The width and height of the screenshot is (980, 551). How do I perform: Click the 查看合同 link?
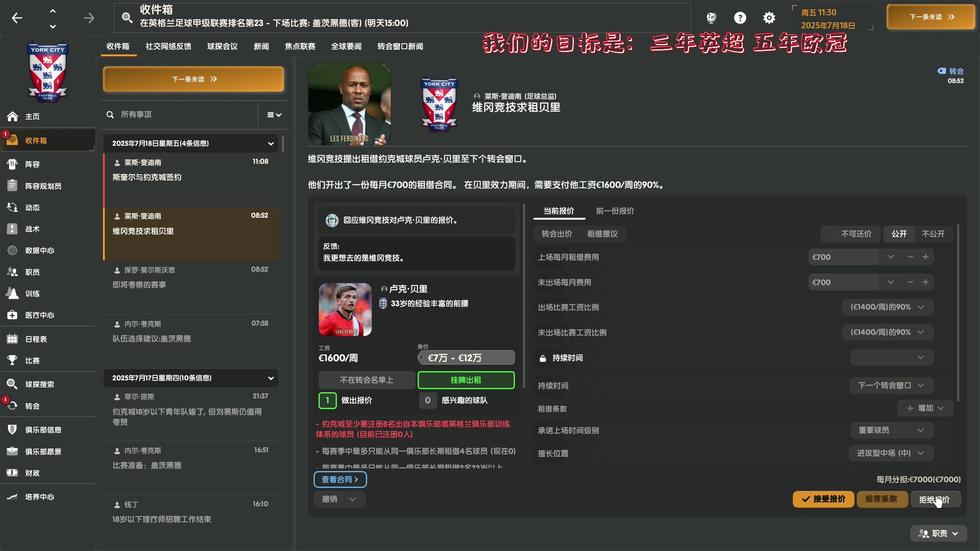click(340, 479)
